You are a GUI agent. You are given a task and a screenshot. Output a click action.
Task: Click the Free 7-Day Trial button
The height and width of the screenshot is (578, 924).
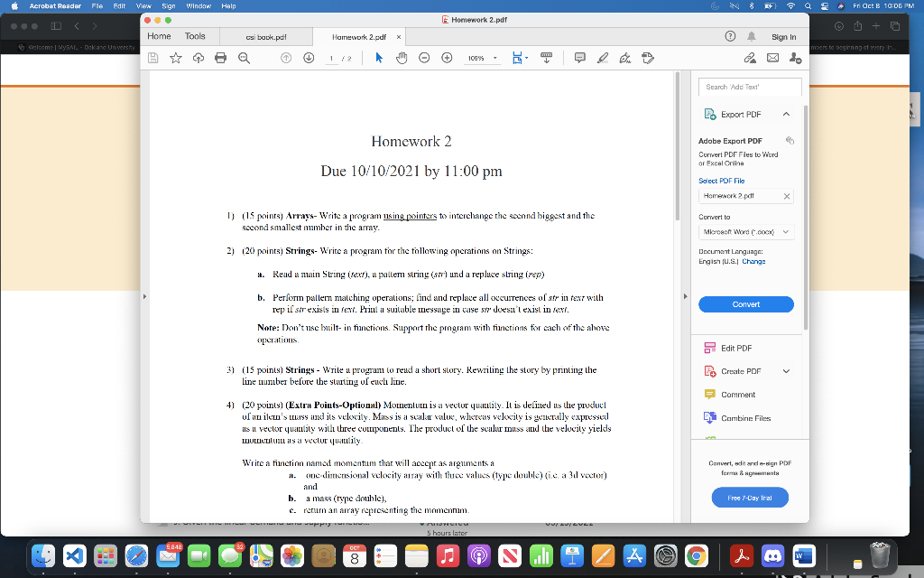(749, 498)
